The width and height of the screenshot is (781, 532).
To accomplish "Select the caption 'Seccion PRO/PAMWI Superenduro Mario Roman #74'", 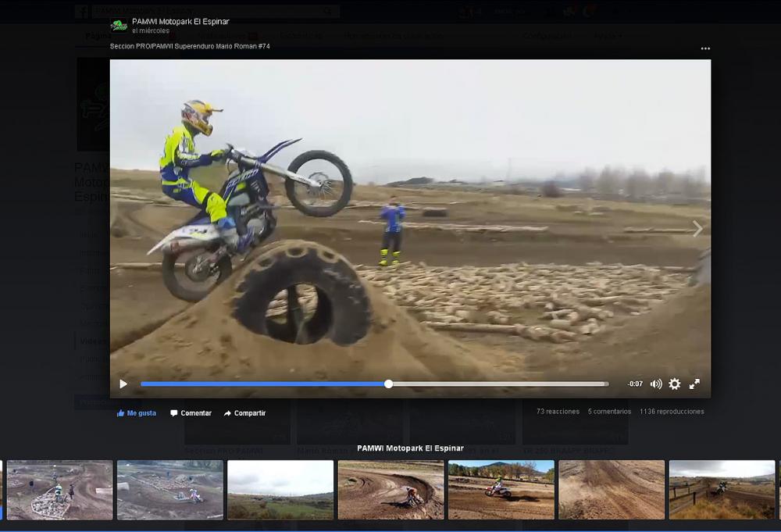I will (190, 46).
